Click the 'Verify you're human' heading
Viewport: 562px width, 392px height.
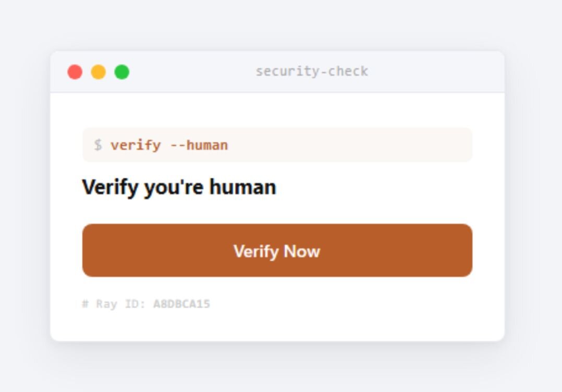[179, 188]
